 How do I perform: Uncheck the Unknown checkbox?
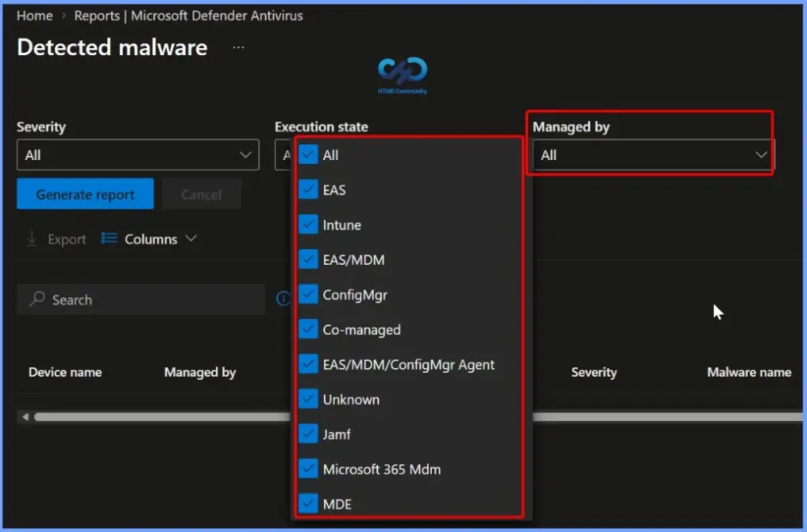click(308, 400)
